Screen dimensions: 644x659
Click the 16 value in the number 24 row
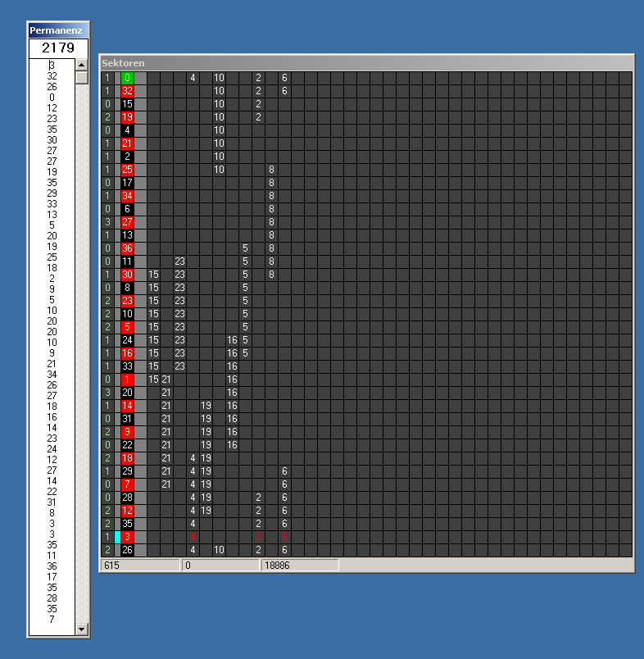click(x=233, y=340)
